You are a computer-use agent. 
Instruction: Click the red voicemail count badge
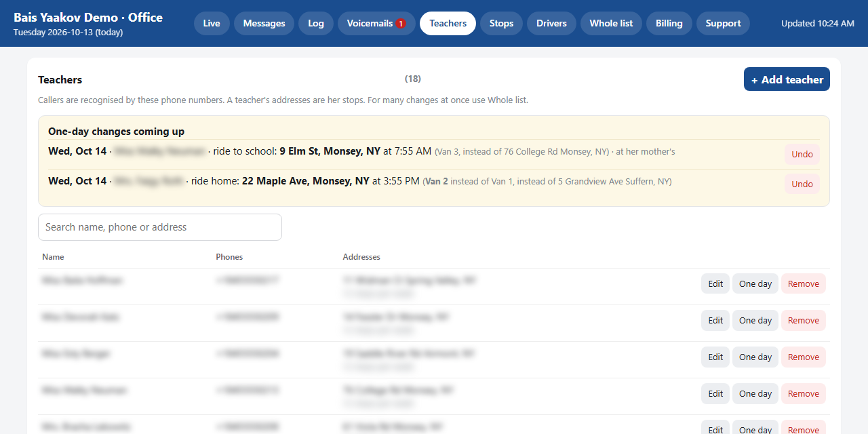(x=401, y=24)
